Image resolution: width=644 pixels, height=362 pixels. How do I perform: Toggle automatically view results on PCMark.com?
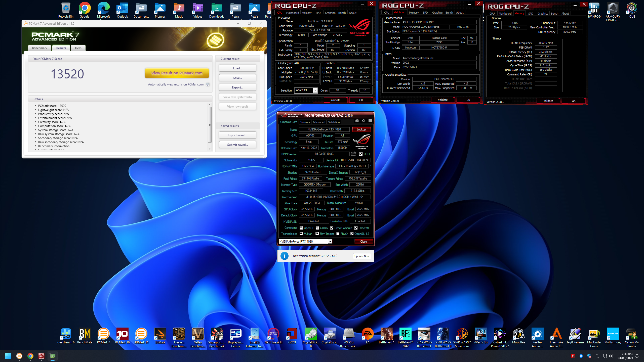pos(208,84)
